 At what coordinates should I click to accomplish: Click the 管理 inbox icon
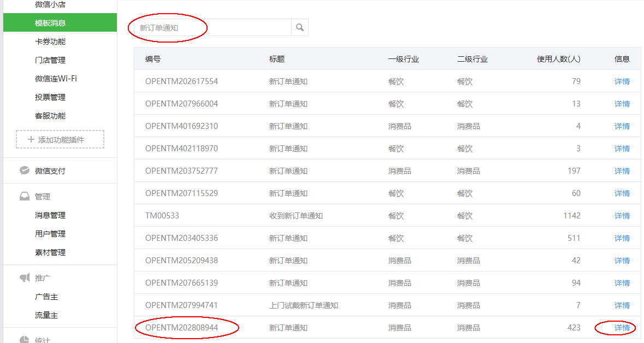pyautogui.click(x=25, y=197)
